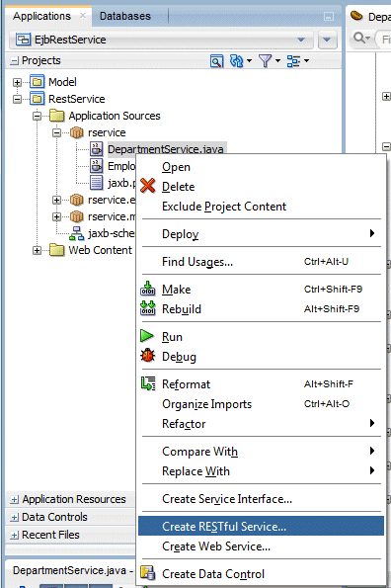Open the Replace With submenu

[262, 471]
